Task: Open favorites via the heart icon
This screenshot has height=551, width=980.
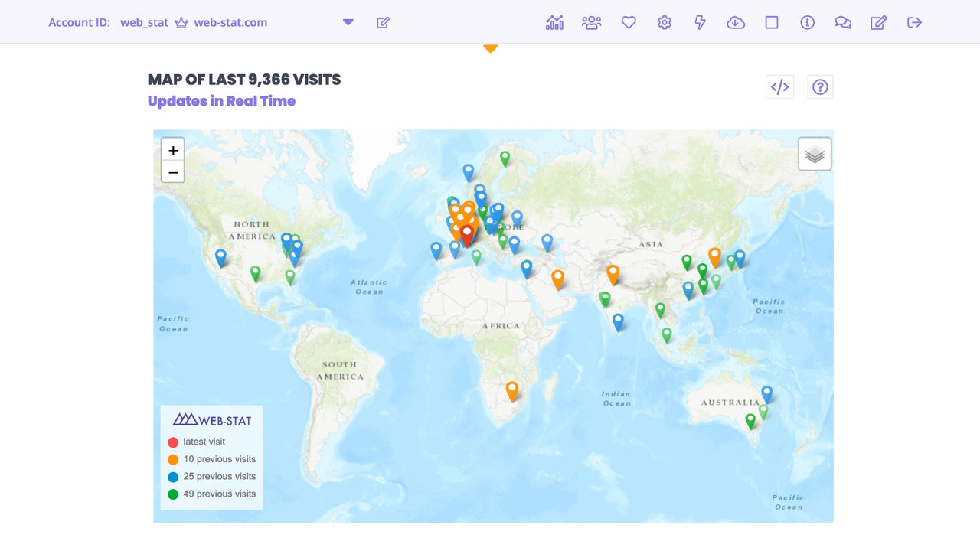Action: pos(628,22)
